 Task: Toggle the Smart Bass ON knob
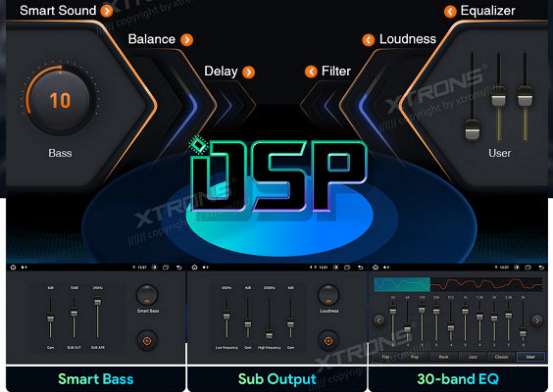tap(147, 295)
